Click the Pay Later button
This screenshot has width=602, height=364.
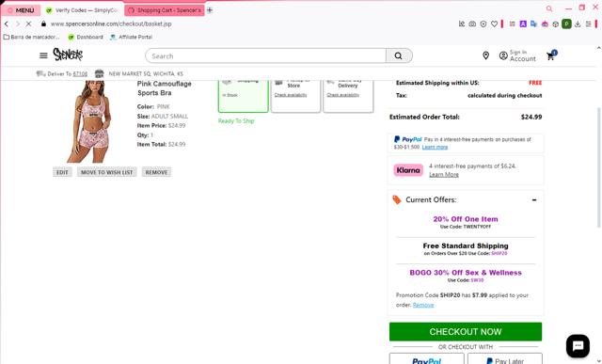(505, 359)
